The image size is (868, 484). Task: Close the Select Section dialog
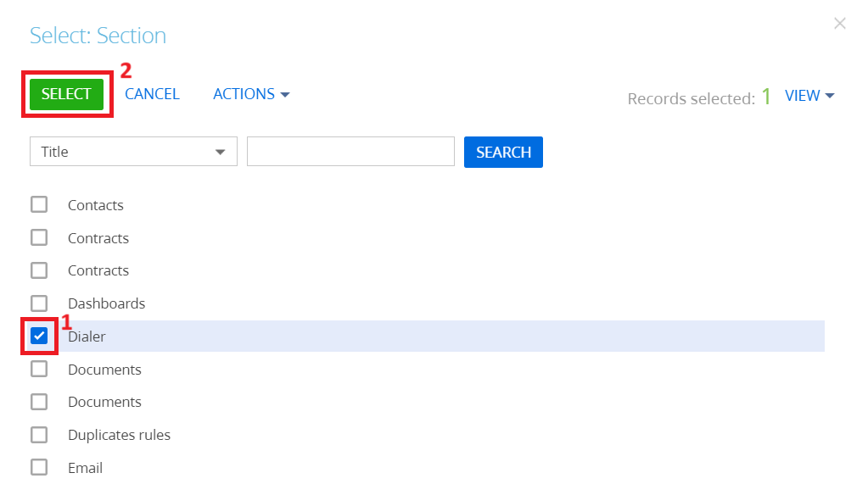(840, 23)
